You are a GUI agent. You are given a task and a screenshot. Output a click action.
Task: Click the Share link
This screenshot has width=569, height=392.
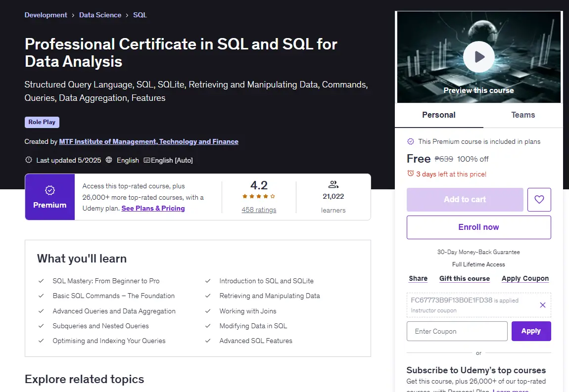tap(418, 278)
